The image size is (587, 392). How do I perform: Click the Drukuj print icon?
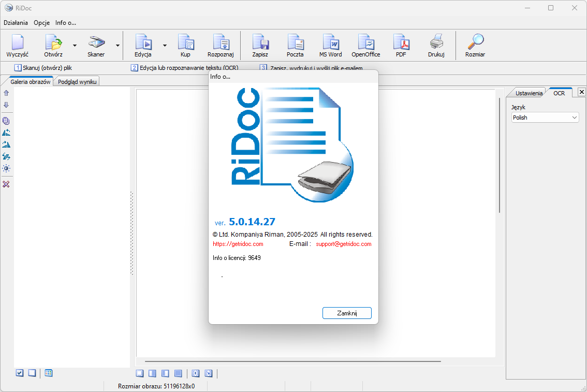pyautogui.click(x=436, y=42)
